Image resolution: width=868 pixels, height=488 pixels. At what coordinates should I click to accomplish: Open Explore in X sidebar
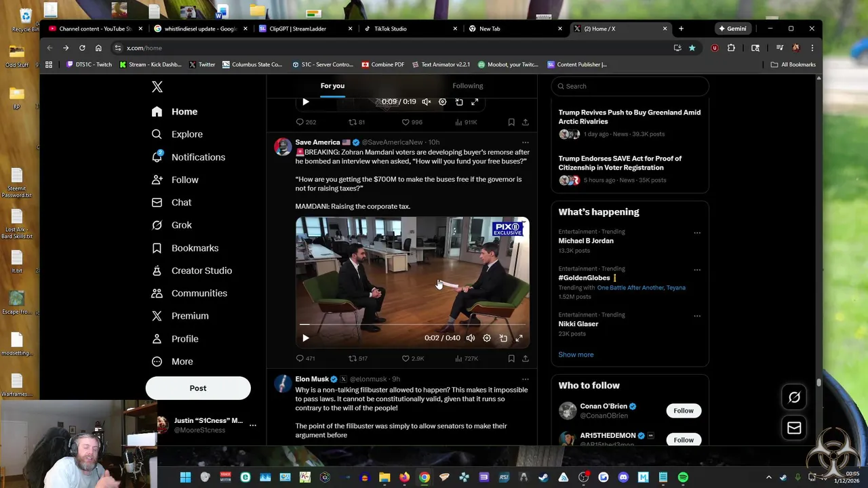178,134
